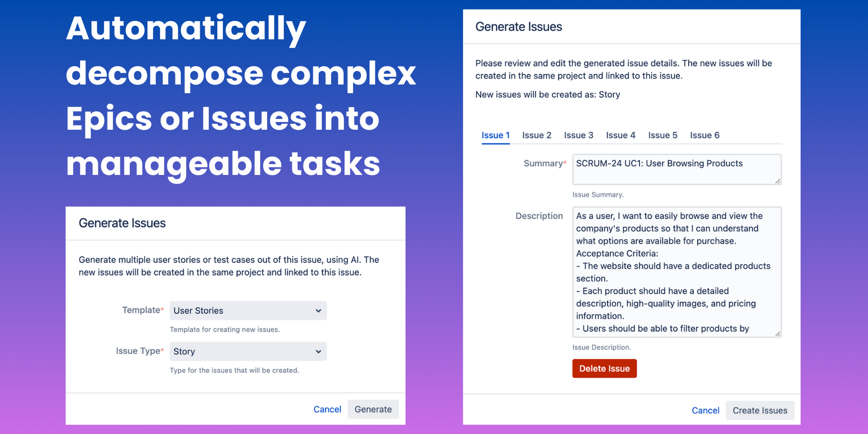Click the Template dropdown chevron arrow

tap(318, 311)
